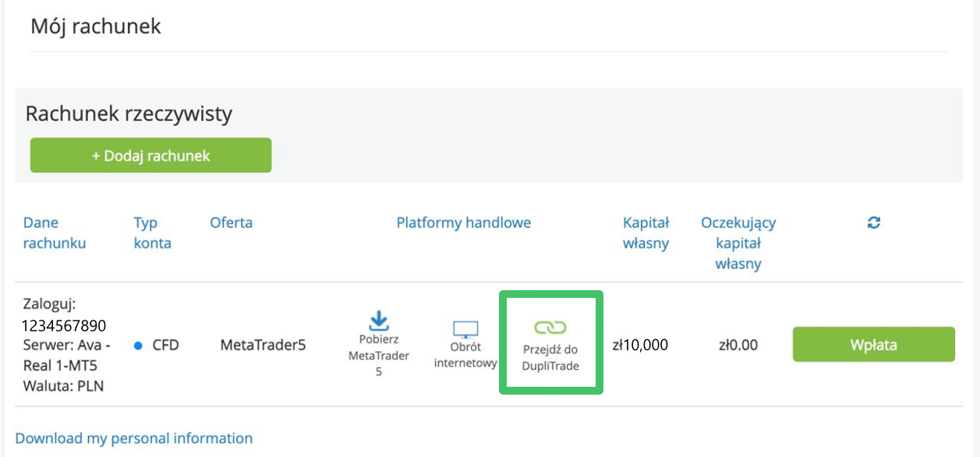The image size is (980, 457).
Task: Click the Rachunek rzeczywisty section heading
Action: pyautogui.click(x=129, y=114)
